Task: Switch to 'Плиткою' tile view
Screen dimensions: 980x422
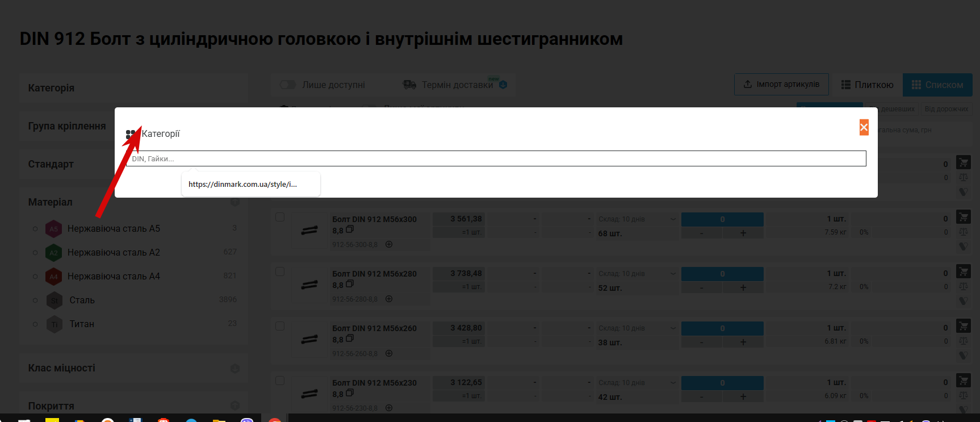Action: coord(867,85)
